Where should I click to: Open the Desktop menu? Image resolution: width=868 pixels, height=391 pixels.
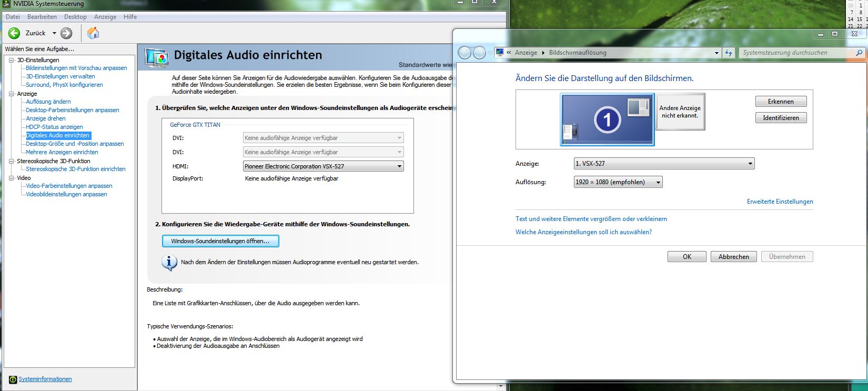coord(75,17)
